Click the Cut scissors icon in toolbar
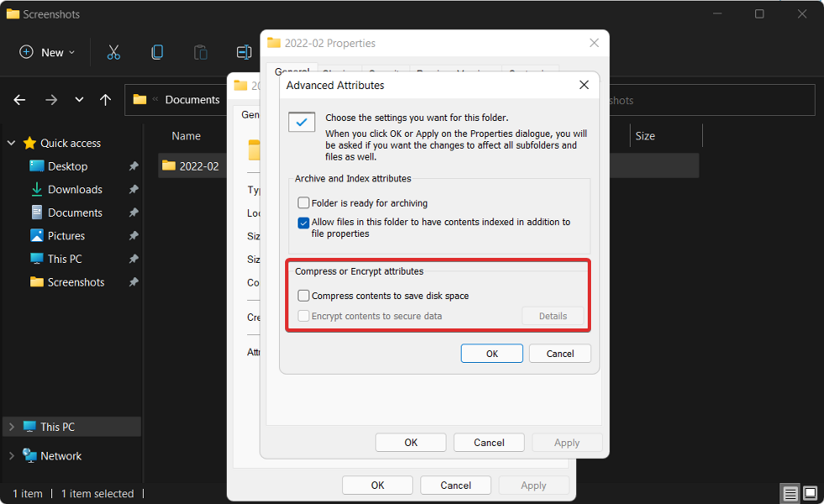The height and width of the screenshot is (504, 824). pyautogui.click(x=114, y=52)
